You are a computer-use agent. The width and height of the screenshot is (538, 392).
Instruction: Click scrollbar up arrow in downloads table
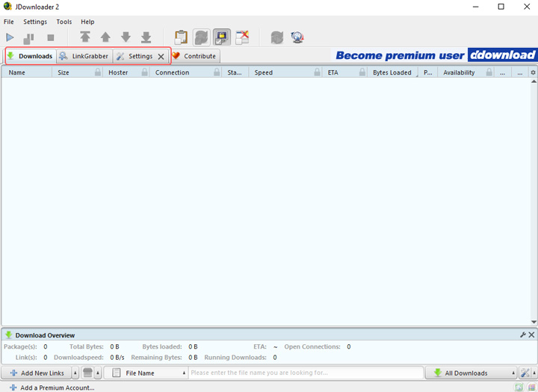(534, 81)
